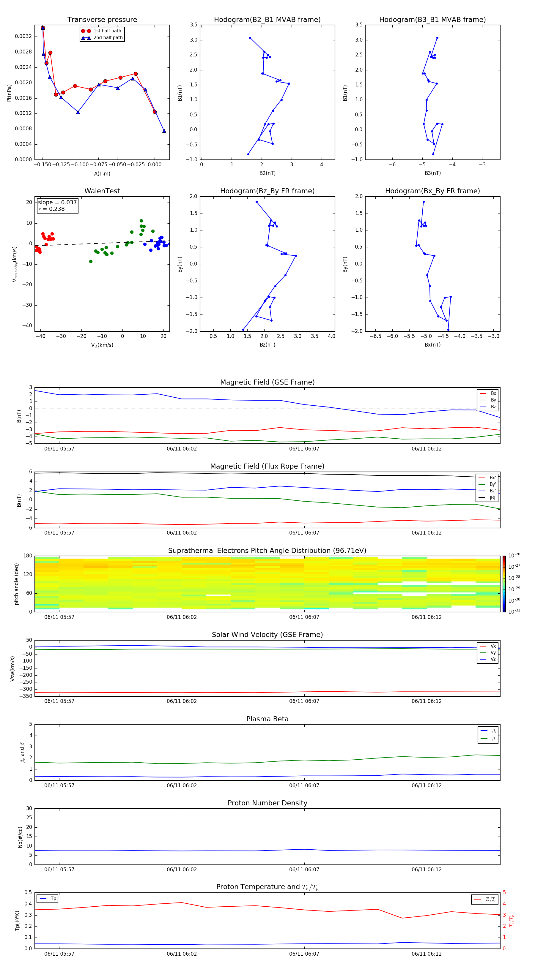Click the "Proton Number Density" title

click(267, 803)
